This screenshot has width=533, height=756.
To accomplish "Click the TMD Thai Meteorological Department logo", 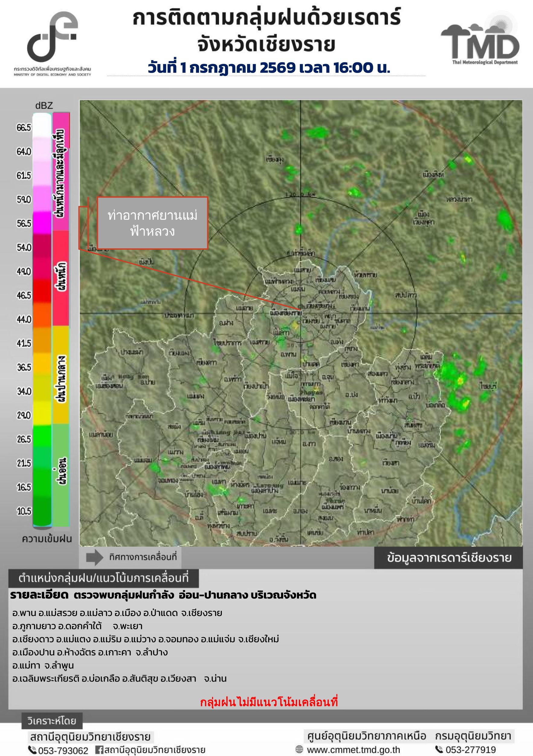I will [480, 40].
